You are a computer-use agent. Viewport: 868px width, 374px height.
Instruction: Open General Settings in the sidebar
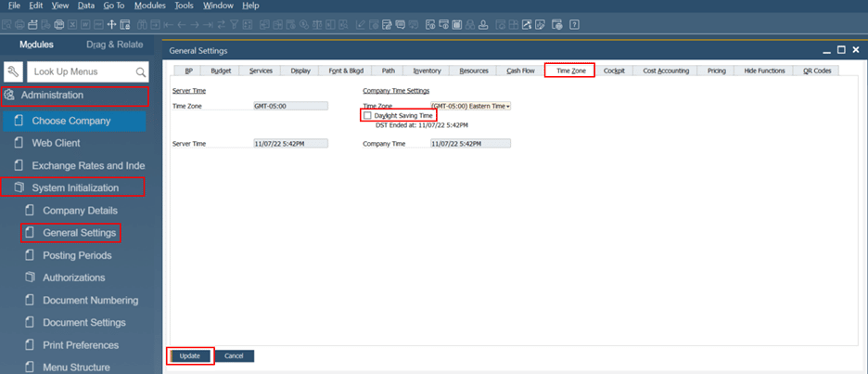[x=79, y=233]
